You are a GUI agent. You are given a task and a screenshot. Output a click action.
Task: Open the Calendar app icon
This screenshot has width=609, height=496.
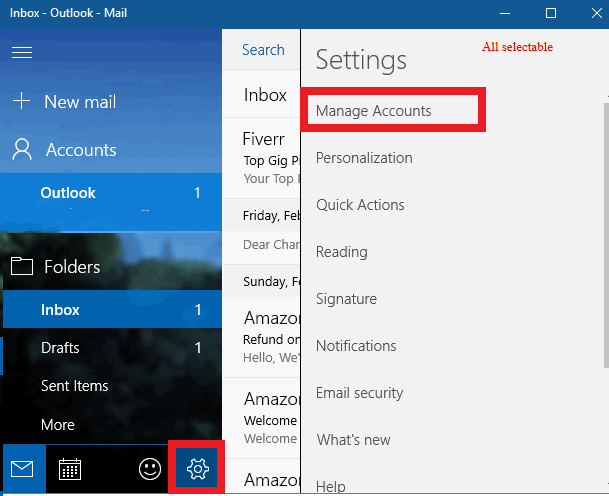tap(70, 469)
